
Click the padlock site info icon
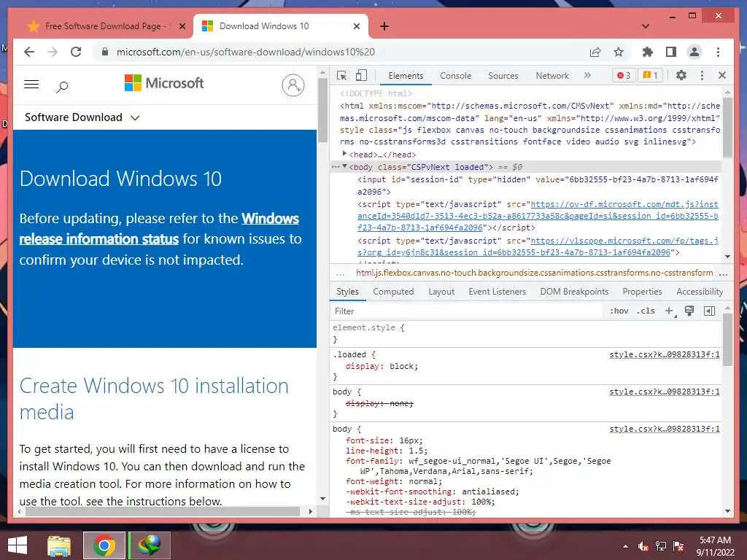tap(105, 52)
